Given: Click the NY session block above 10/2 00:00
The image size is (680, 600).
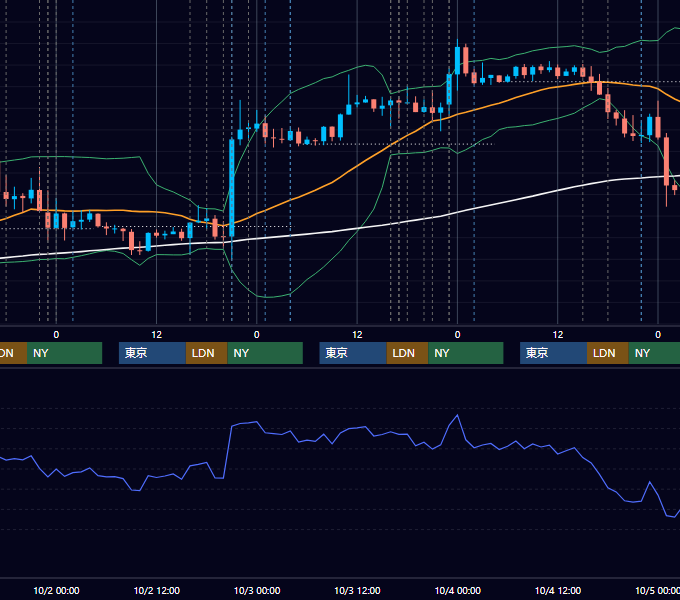Looking at the screenshot, I should [64, 353].
